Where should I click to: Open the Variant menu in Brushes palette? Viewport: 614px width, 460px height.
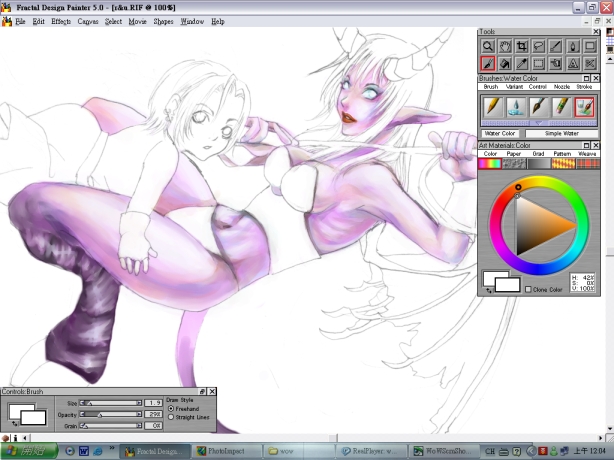point(514,87)
